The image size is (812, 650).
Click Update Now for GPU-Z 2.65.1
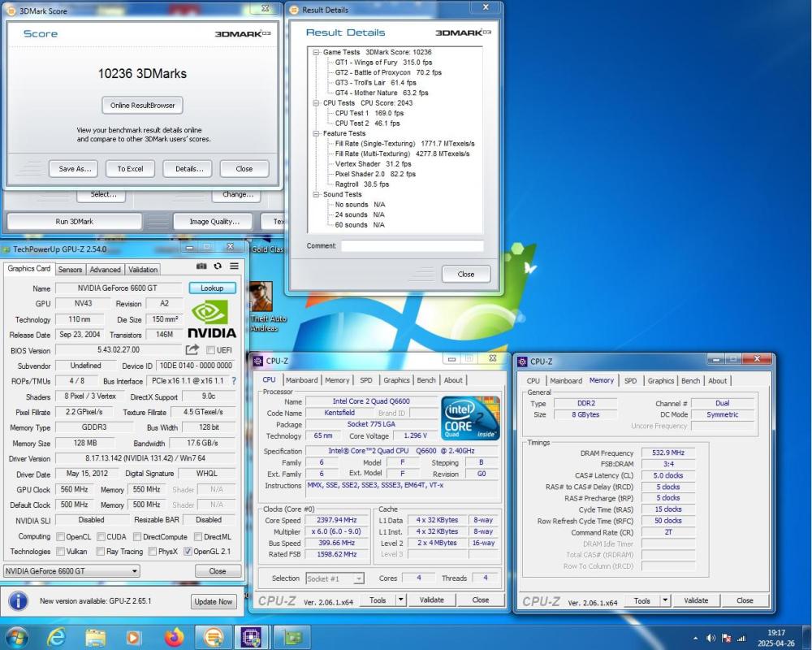(x=213, y=601)
